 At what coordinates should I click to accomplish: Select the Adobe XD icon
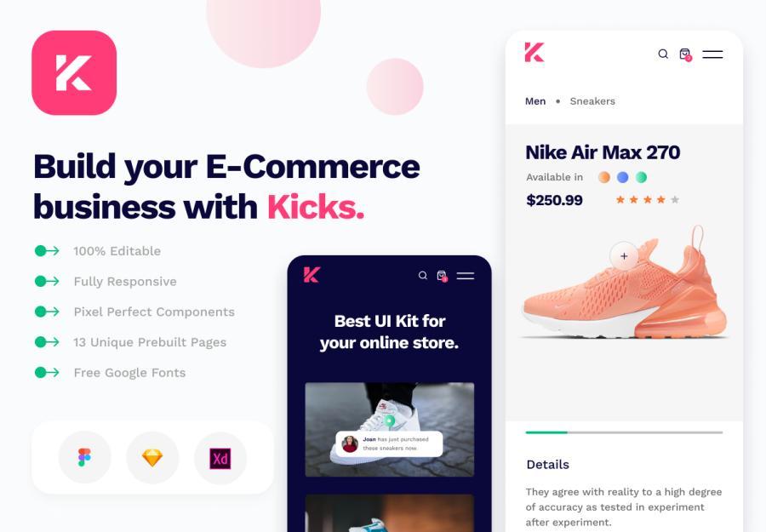coord(220,458)
